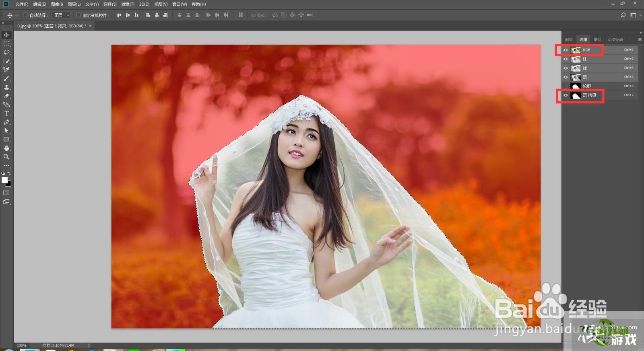
Task: Enable the 显示变换控件 checkbox
Action: click(78, 15)
